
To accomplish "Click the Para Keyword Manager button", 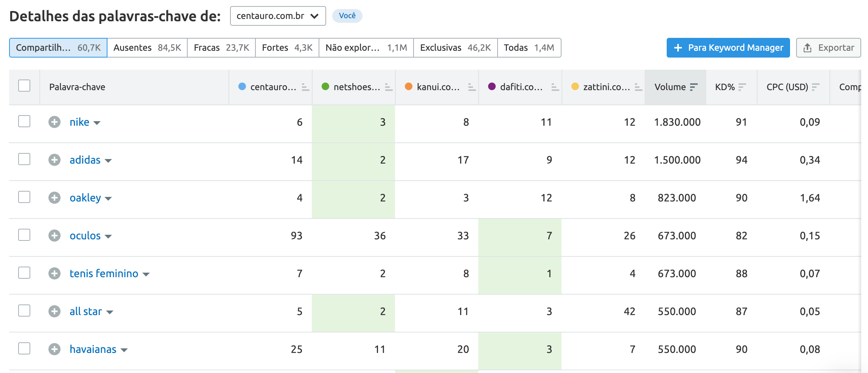I will 728,48.
